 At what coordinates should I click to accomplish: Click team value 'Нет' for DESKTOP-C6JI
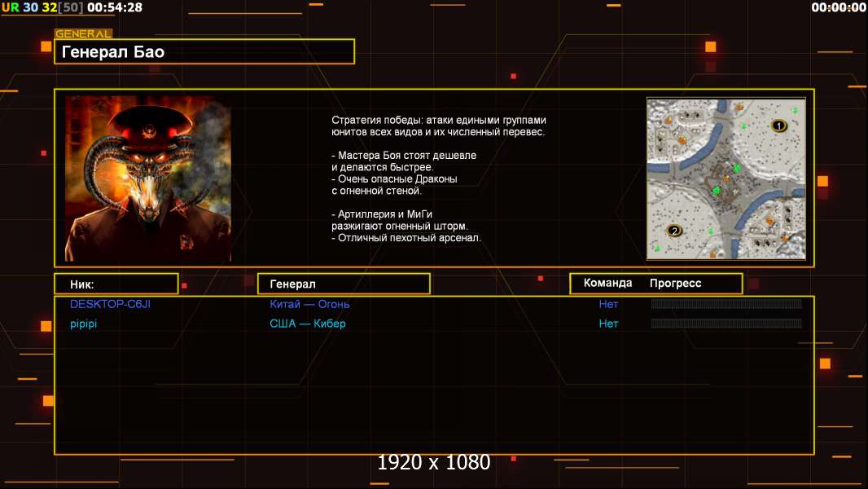[x=608, y=303]
